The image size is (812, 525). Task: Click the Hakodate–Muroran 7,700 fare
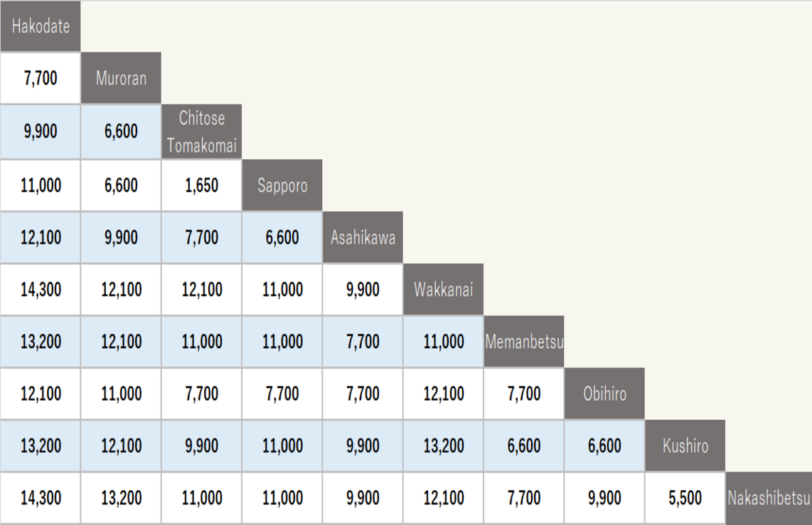click(41, 78)
